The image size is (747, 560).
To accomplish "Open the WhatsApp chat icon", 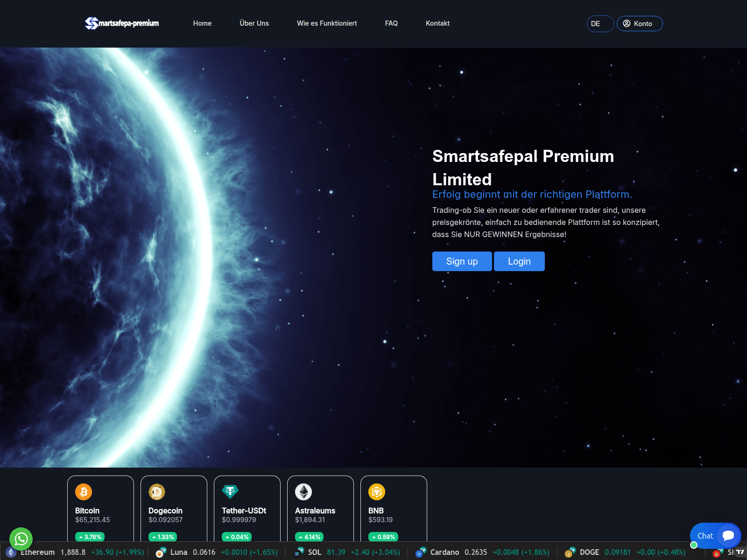I will [x=21, y=539].
